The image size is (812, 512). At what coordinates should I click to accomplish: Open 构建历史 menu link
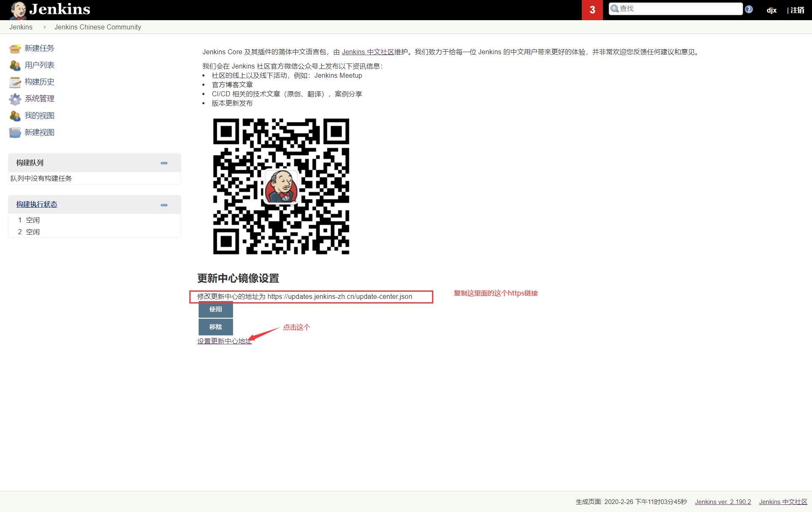click(x=40, y=82)
